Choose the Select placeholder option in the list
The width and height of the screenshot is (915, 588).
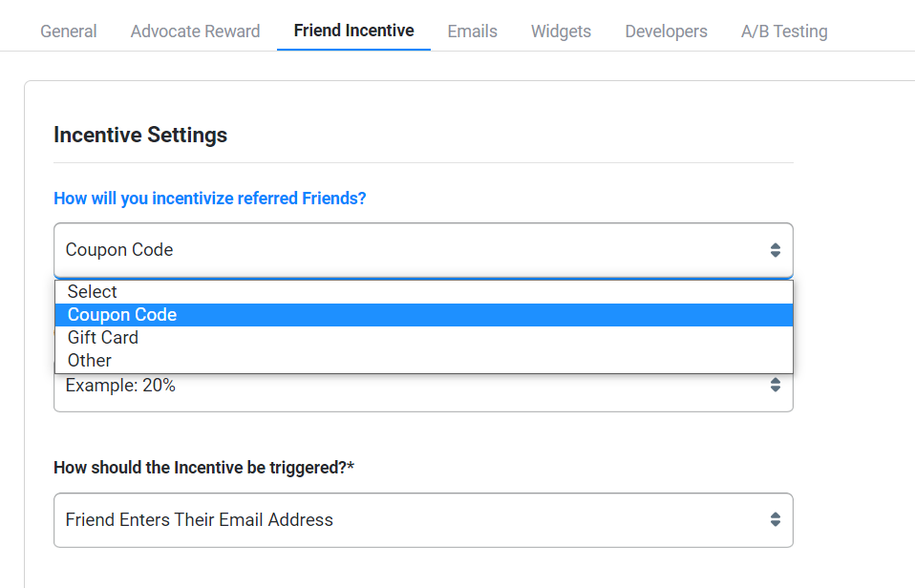pyautogui.click(x=93, y=292)
